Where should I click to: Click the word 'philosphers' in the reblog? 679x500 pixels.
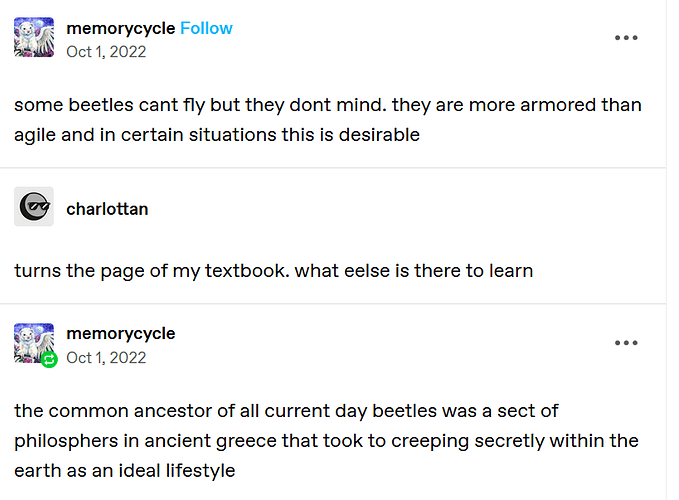(66, 441)
